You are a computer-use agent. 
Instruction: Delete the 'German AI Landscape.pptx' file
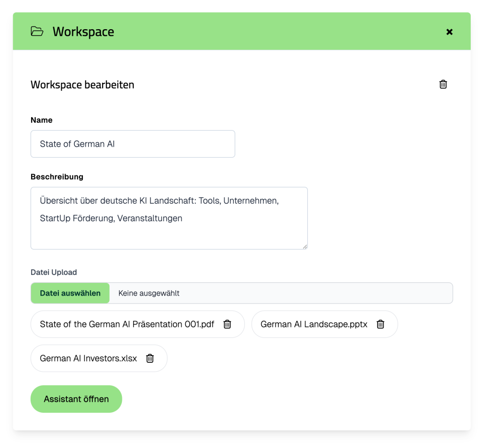[x=380, y=324]
